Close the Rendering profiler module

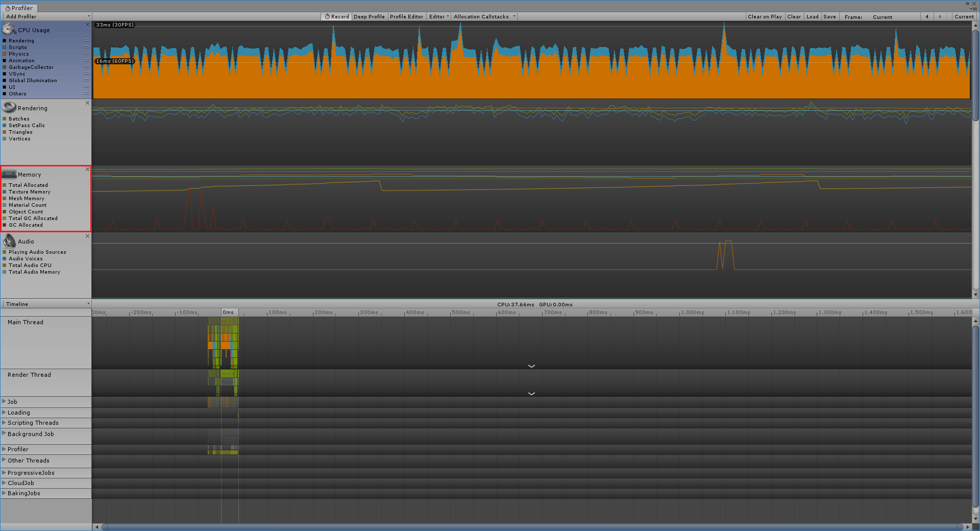tap(87, 103)
